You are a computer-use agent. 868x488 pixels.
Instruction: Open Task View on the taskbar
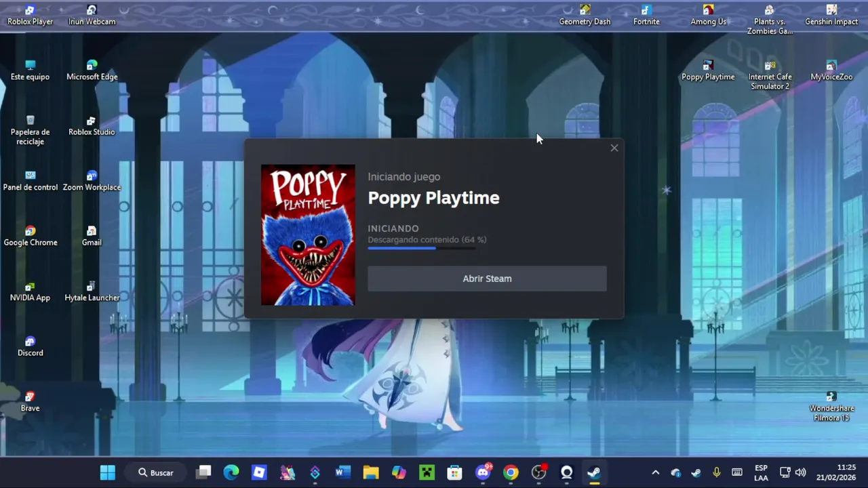pos(204,472)
